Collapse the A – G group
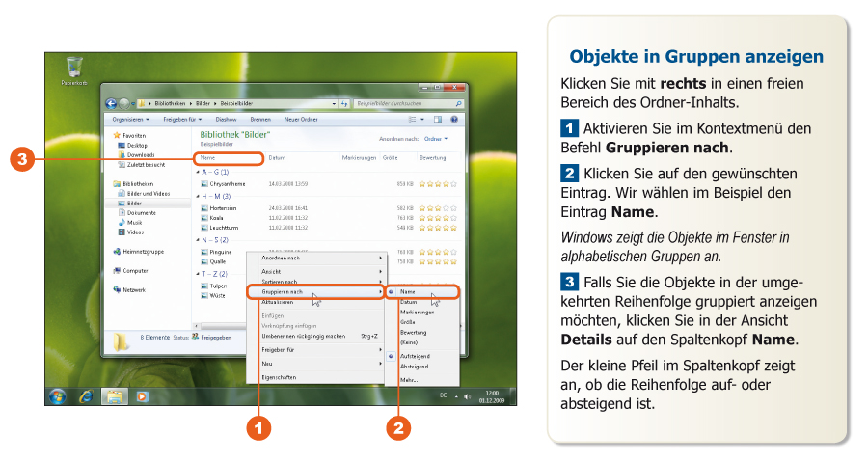The height and width of the screenshot is (463, 868). point(197,171)
